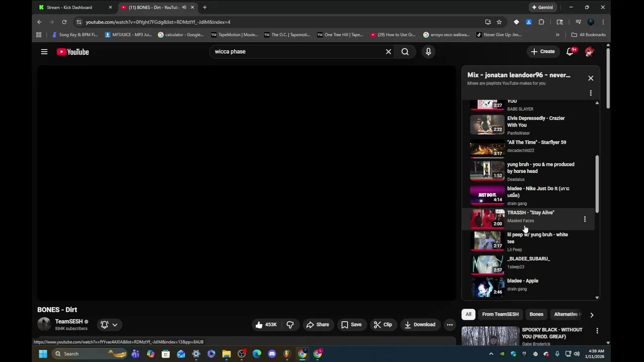Open Windows Start menu
The width and height of the screenshot is (644, 362).
43,354
